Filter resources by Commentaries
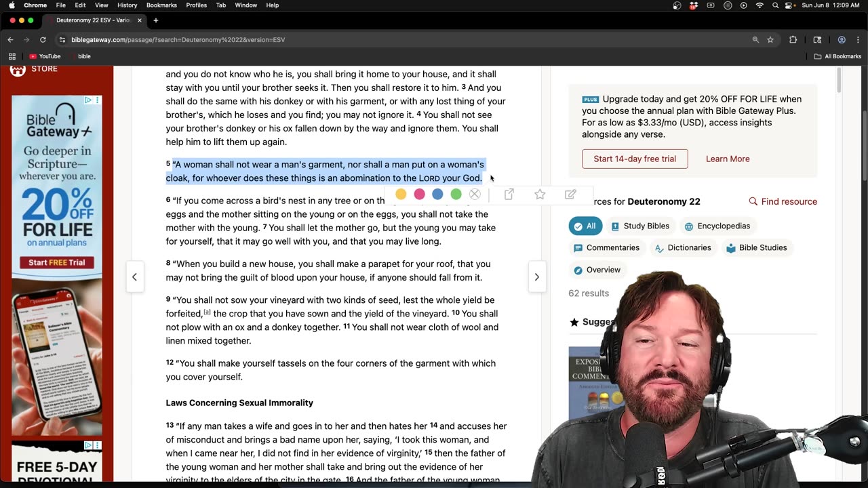This screenshot has width=868, height=488. pos(606,247)
